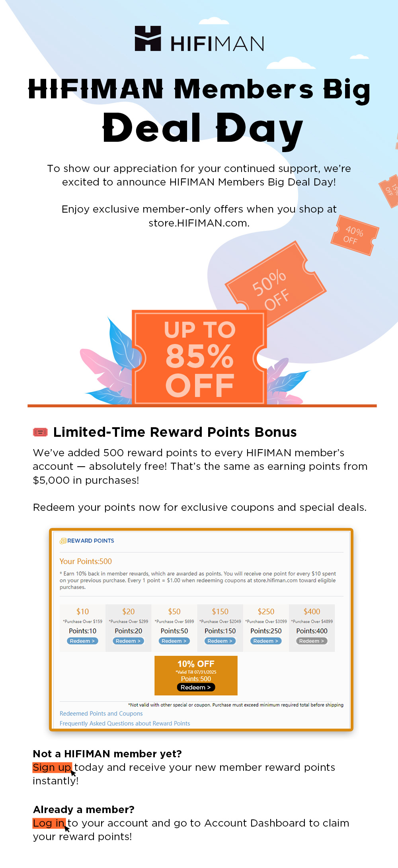Redeem the $250 coupon
This screenshot has height=868, width=398.
click(x=266, y=641)
